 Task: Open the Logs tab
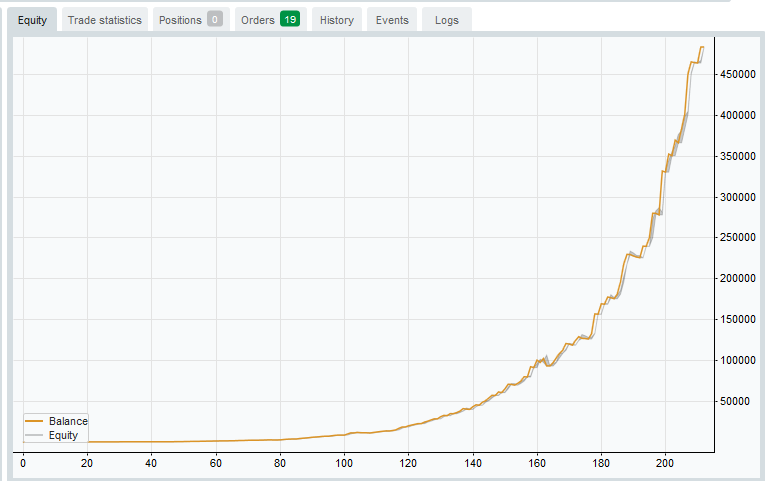click(446, 20)
